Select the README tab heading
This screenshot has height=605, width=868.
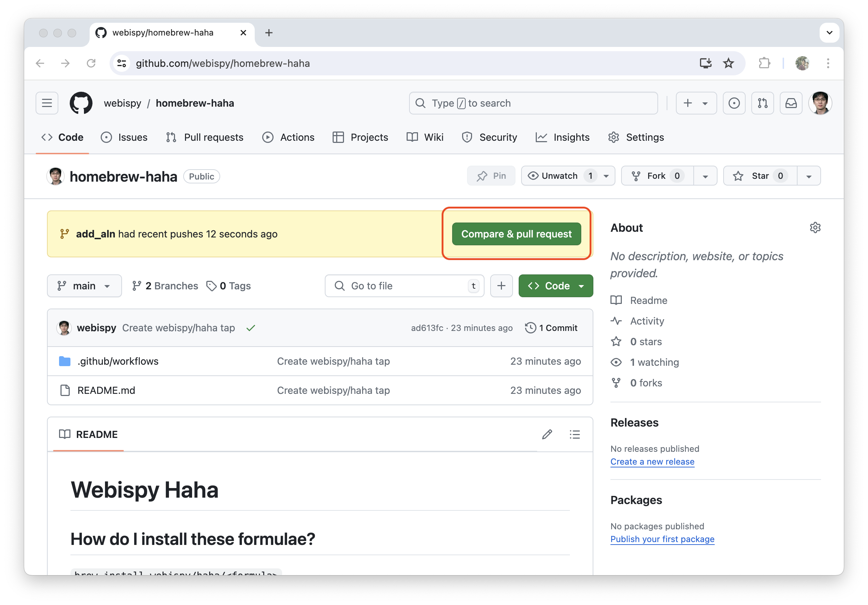89,434
